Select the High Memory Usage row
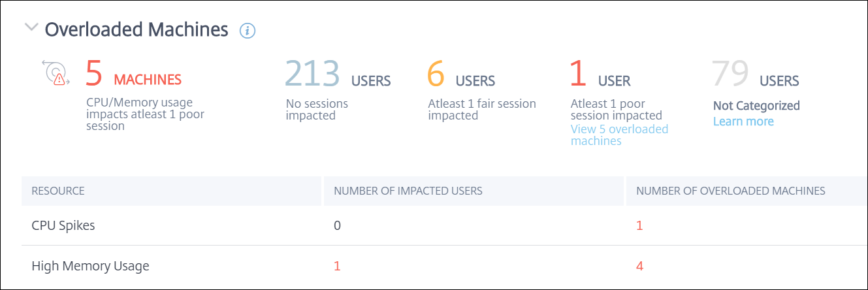 point(90,266)
